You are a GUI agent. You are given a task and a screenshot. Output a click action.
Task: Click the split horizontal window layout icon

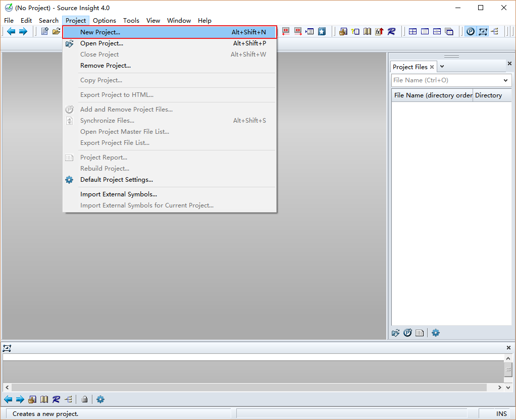(x=437, y=32)
